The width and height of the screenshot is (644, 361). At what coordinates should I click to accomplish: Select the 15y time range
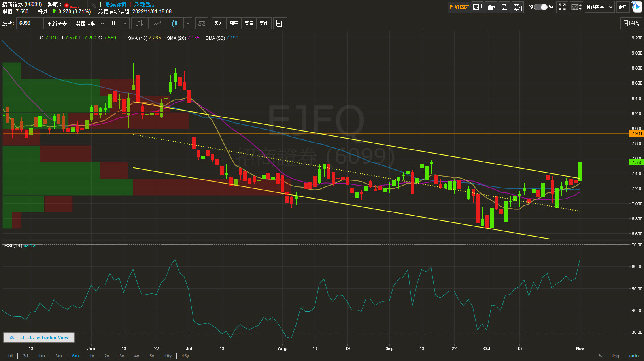coord(185,356)
